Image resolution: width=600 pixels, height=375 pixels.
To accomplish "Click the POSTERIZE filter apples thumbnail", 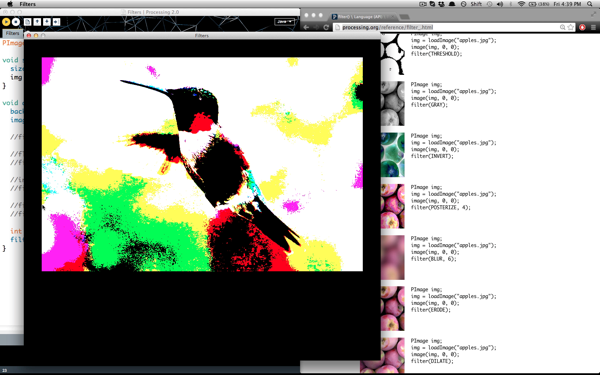I will (393, 206).
